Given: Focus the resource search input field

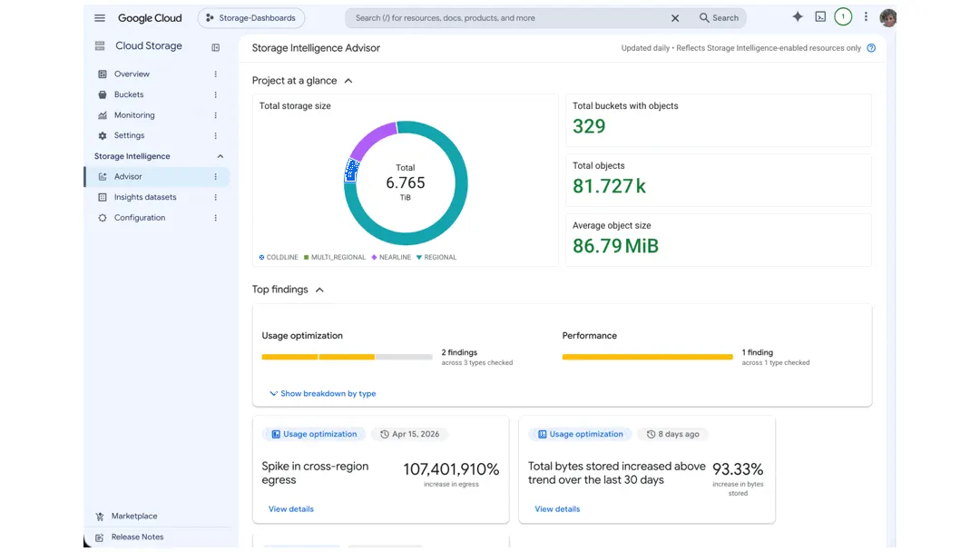Looking at the screenshot, I should pos(507,18).
